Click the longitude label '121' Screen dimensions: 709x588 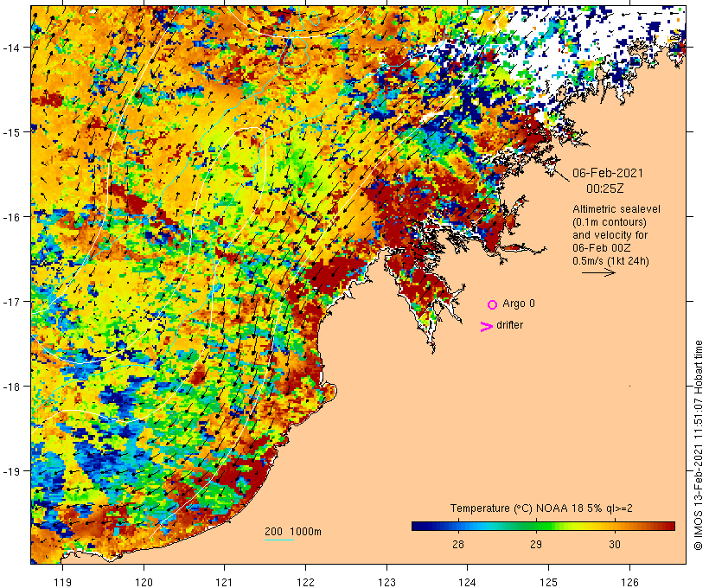pos(224,582)
